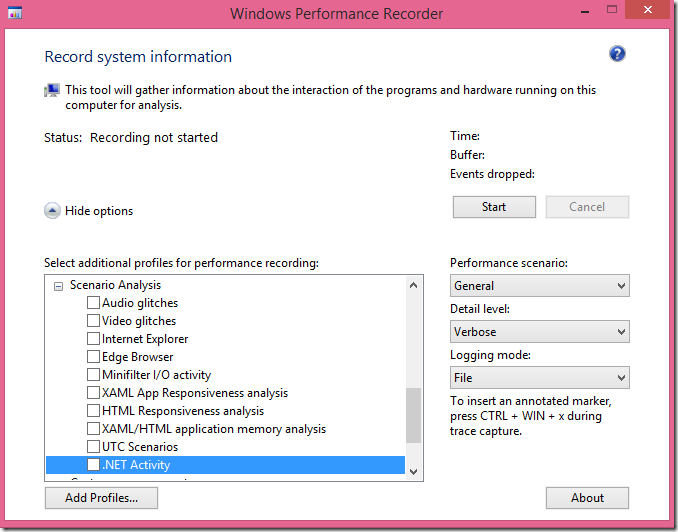Collapse options with the Hide options arrow
This screenshot has width=678, height=532.
(52, 211)
